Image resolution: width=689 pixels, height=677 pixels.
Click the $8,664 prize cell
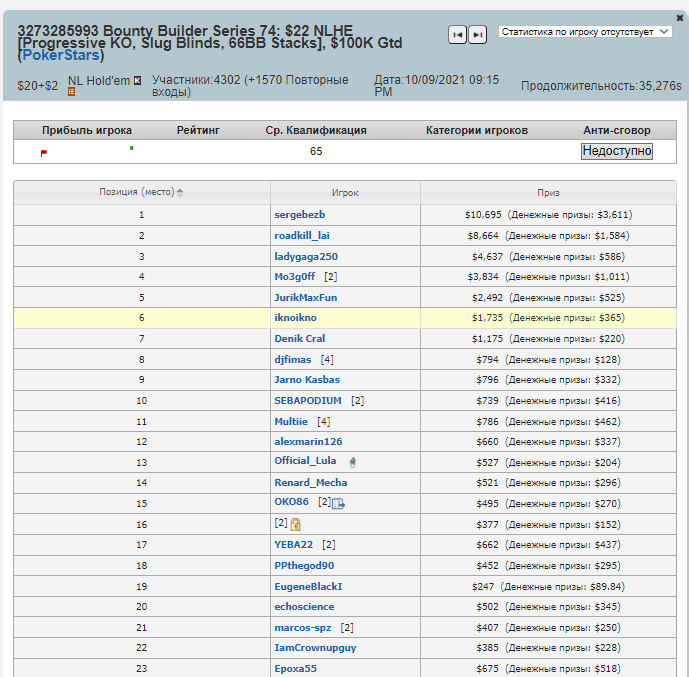click(548, 236)
